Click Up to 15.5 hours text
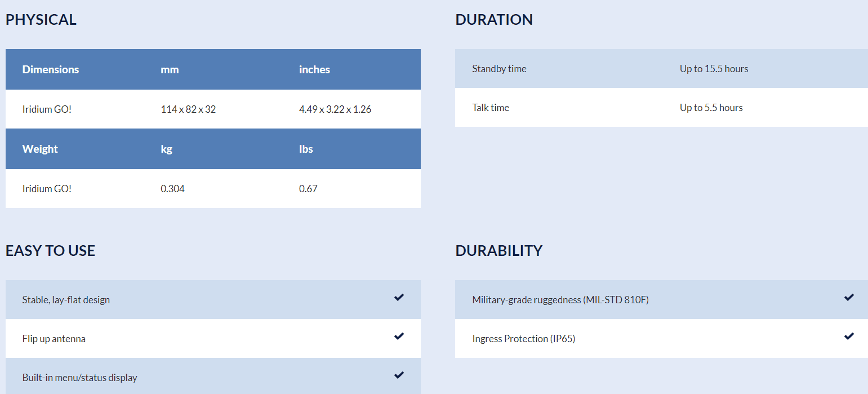 pyautogui.click(x=714, y=69)
